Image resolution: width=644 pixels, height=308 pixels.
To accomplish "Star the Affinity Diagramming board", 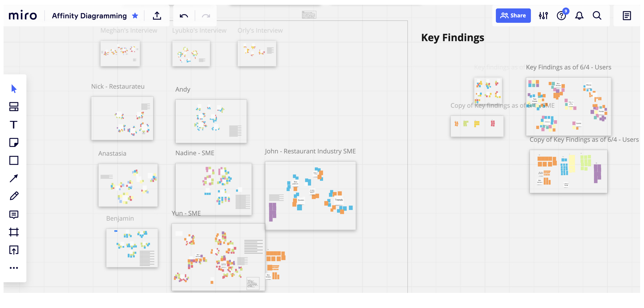I will 135,15.
